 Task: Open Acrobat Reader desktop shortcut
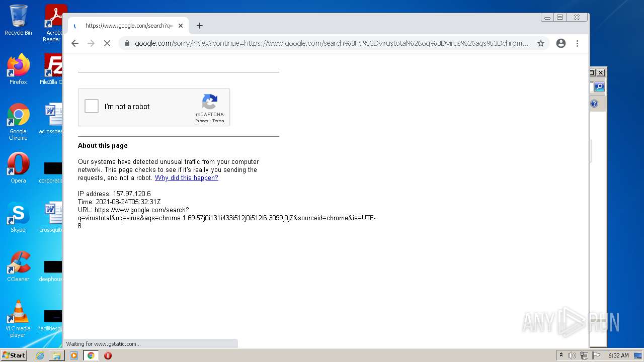tap(54, 23)
